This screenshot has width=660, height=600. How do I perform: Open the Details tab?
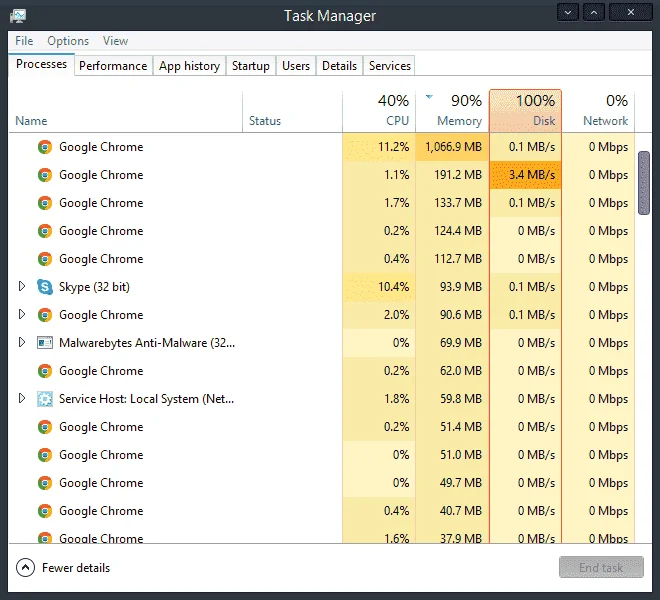(x=339, y=66)
